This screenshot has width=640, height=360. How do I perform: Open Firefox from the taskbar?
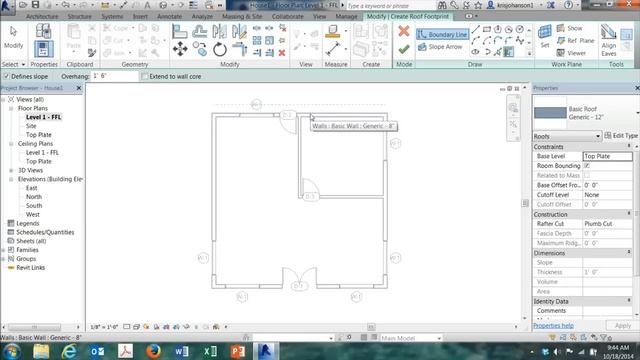pyautogui.click(x=153, y=351)
